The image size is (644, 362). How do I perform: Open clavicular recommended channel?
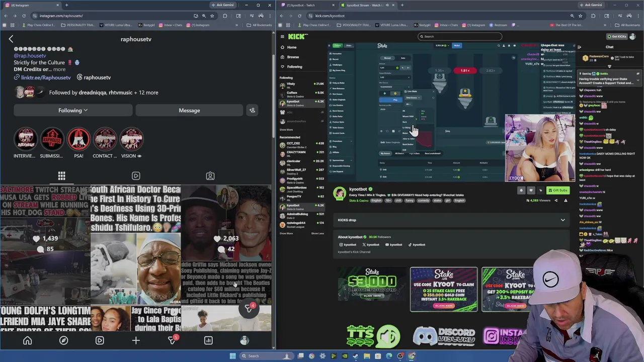pyautogui.click(x=302, y=162)
